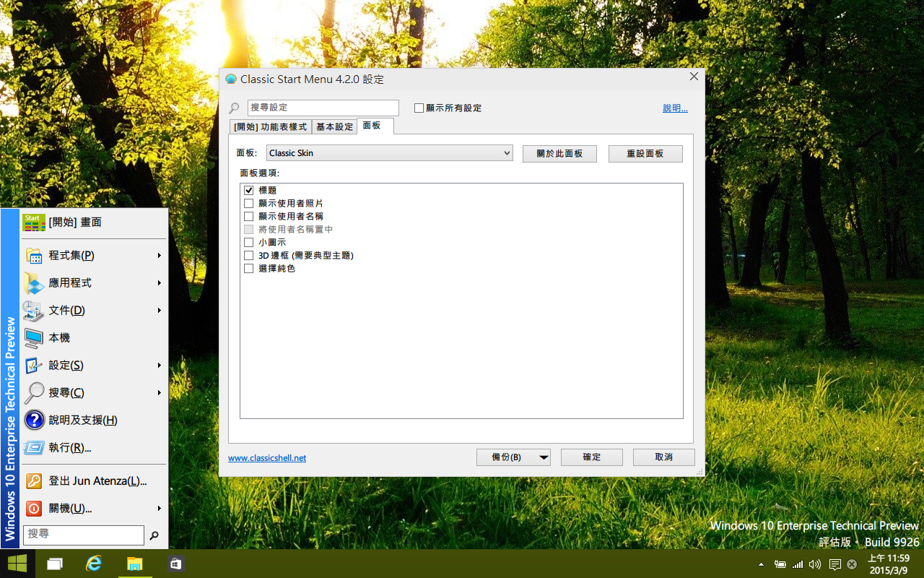Click the Classic Shell shell icon in the title bar

point(231,79)
